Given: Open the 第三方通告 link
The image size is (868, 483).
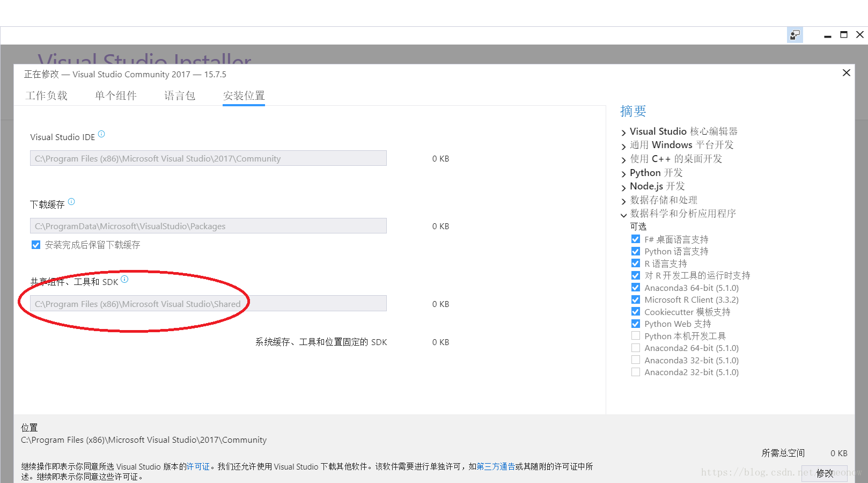Looking at the screenshot, I should tap(496, 467).
